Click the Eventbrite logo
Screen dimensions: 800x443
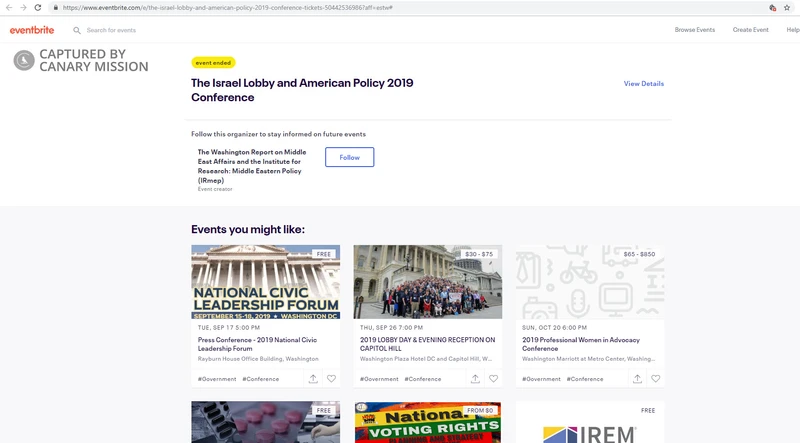[x=32, y=30]
